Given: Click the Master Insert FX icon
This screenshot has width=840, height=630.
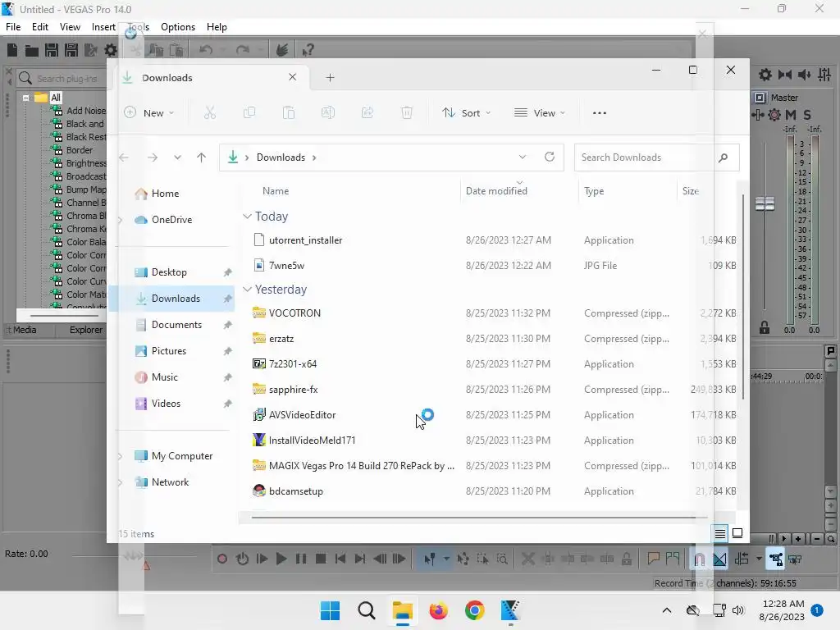Looking at the screenshot, I should tap(757, 115).
